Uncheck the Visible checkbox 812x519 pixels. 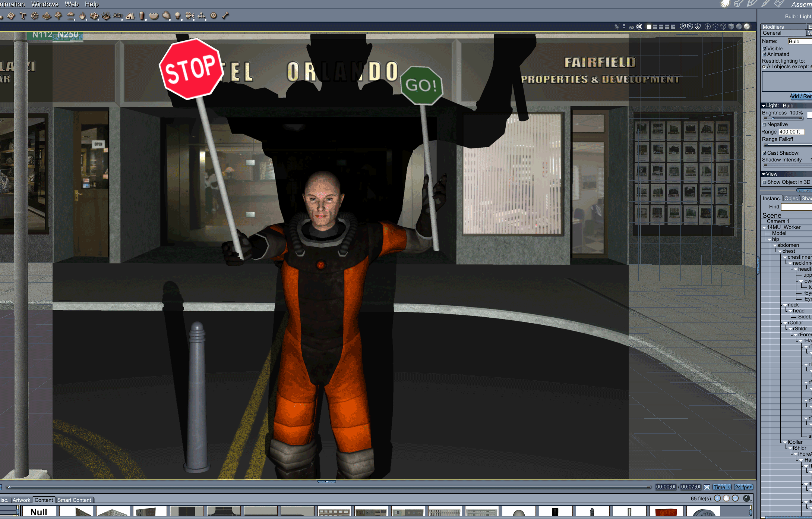pyautogui.click(x=765, y=48)
